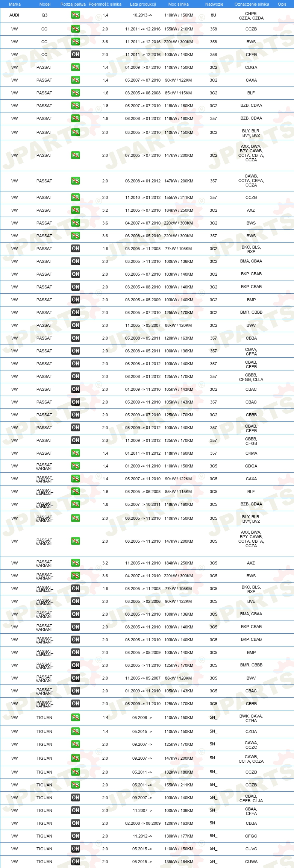This screenshot has height=868, width=294.
Task: Click the petrol icon in the TIGUAN BWK, CAVA, CTHA row
Action: 76,718
